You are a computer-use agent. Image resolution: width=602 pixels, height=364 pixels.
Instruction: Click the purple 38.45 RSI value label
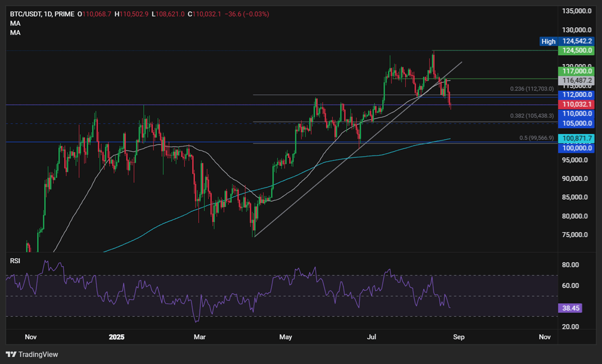pyautogui.click(x=570, y=309)
